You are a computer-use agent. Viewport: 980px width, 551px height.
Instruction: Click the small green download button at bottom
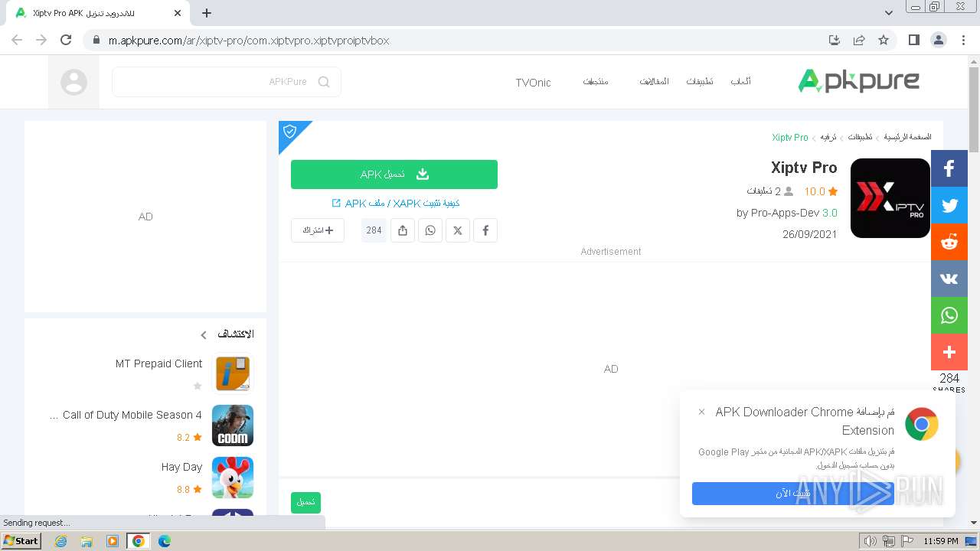(x=305, y=503)
